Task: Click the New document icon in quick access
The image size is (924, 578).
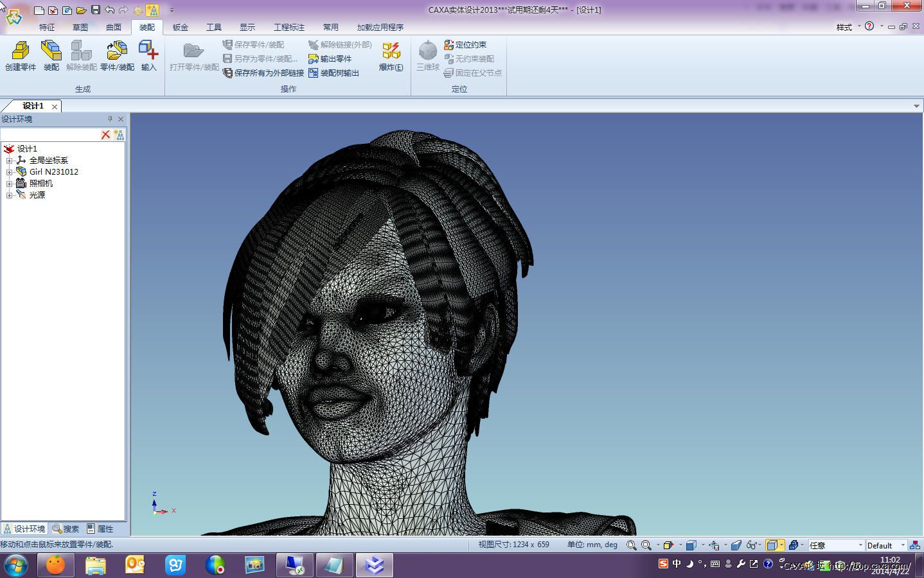Action: (x=39, y=10)
